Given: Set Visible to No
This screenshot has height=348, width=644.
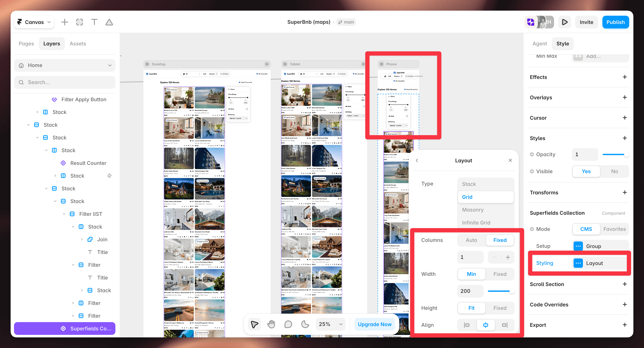Looking at the screenshot, I should pyautogui.click(x=614, y=171).
